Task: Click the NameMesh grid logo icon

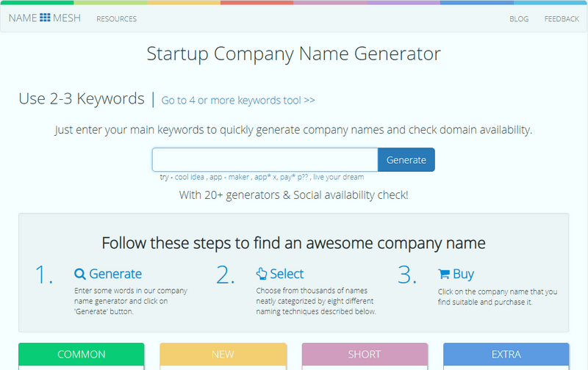Action: coord(45,18)
